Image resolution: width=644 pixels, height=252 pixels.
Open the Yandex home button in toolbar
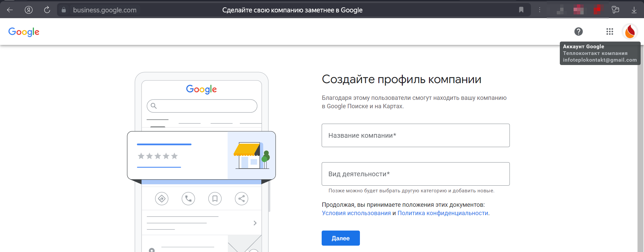click(29, 10)
